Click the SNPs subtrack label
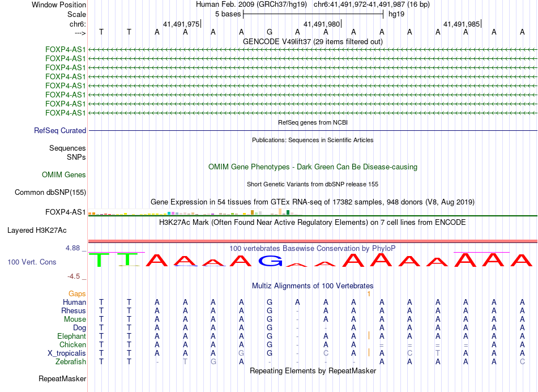Viewport: 538px width, 392px height. [x=76, y=157]
